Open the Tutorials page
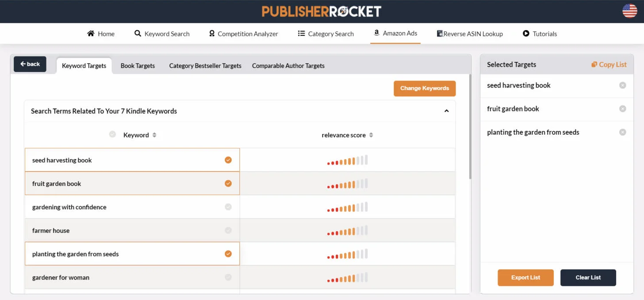Viewport: 644px width, 300px height. 540,34
